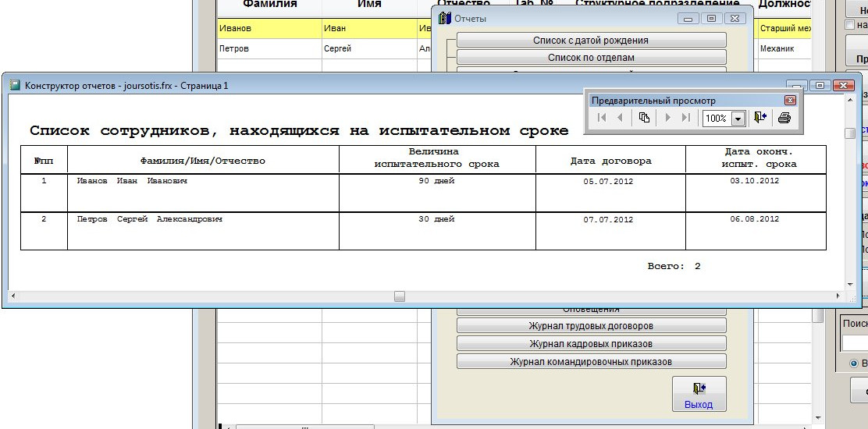Click Всего: 2 total in report

(674, 267)
